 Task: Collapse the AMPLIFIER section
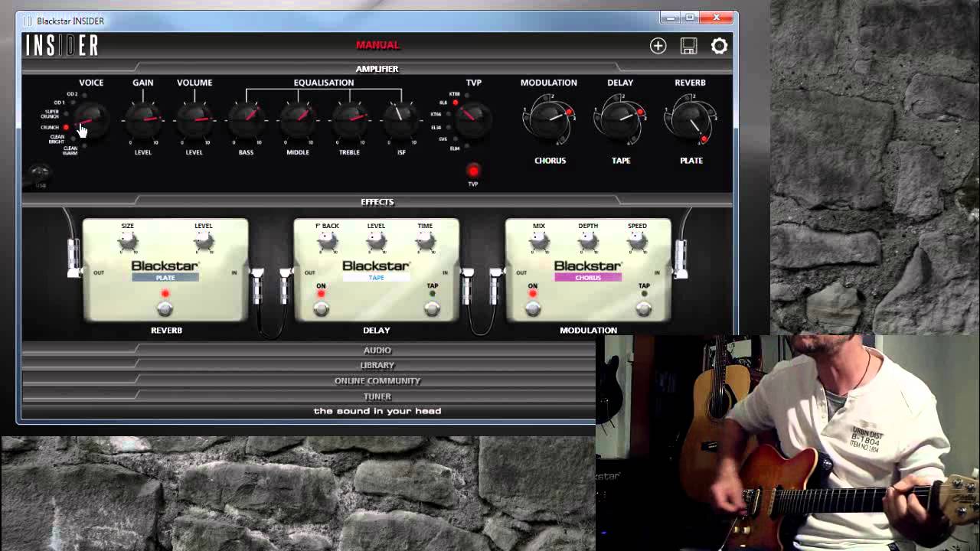(x=377, y=69)
